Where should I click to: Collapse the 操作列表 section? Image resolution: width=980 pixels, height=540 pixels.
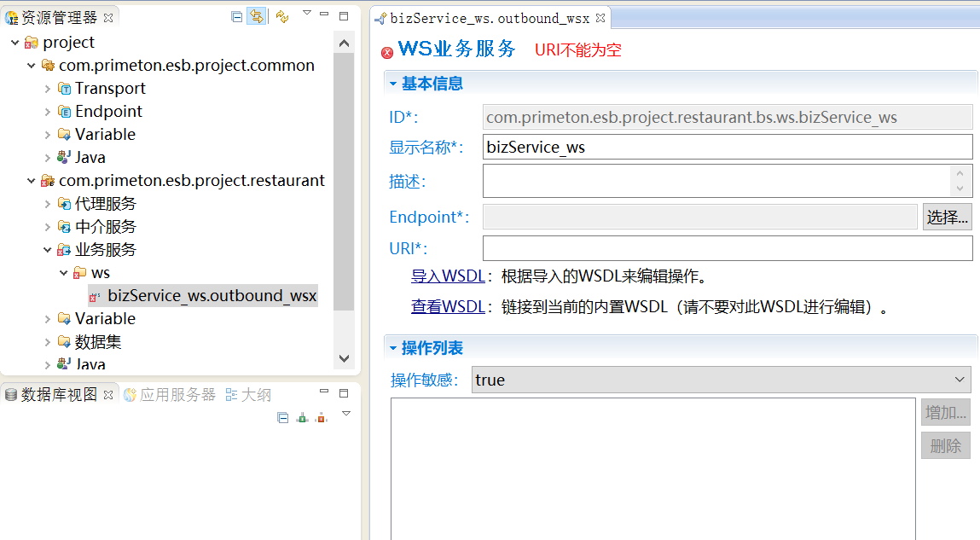393,348
